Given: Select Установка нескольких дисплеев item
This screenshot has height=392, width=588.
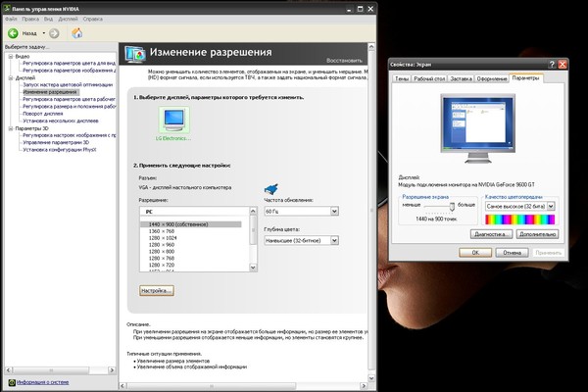Looking at the screenshot, I should [x=61, y=121].
